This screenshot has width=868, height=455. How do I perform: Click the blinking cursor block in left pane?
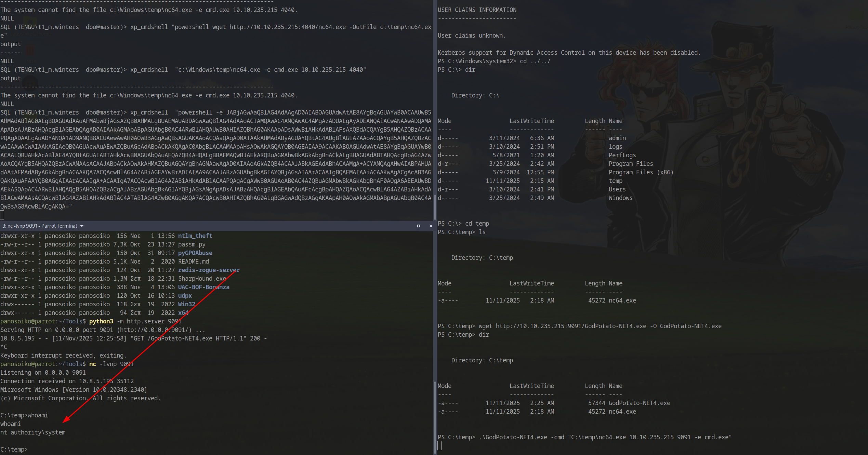point(3,215)
